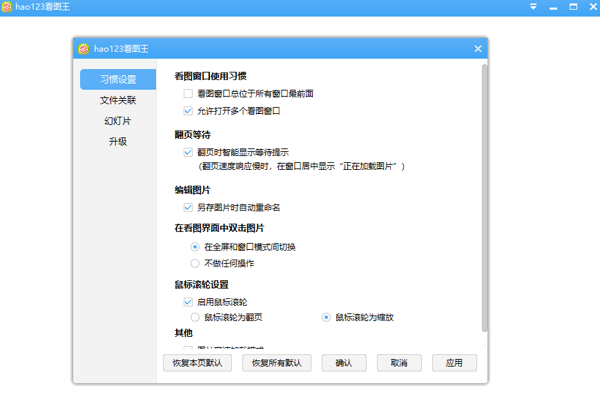This screenshot has width=600, height=417.
Task: Choose 鼠标滚轮为翻页 radio option
Action: 195,317
